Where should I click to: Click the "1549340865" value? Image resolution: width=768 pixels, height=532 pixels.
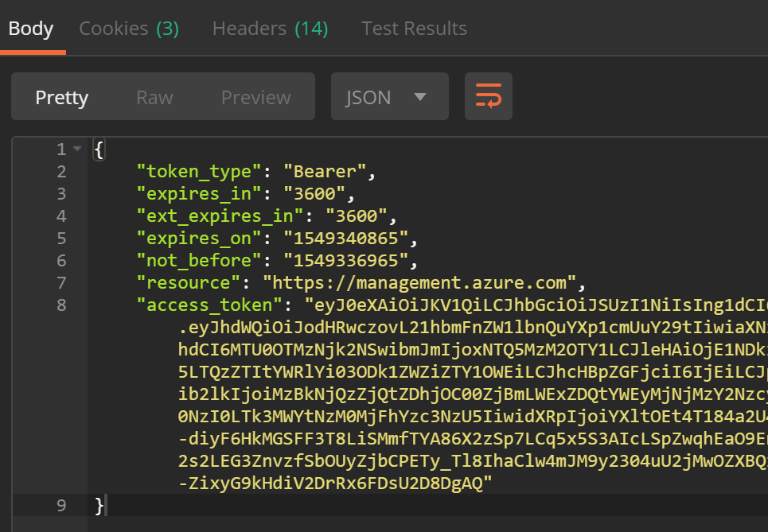(345, 239)
